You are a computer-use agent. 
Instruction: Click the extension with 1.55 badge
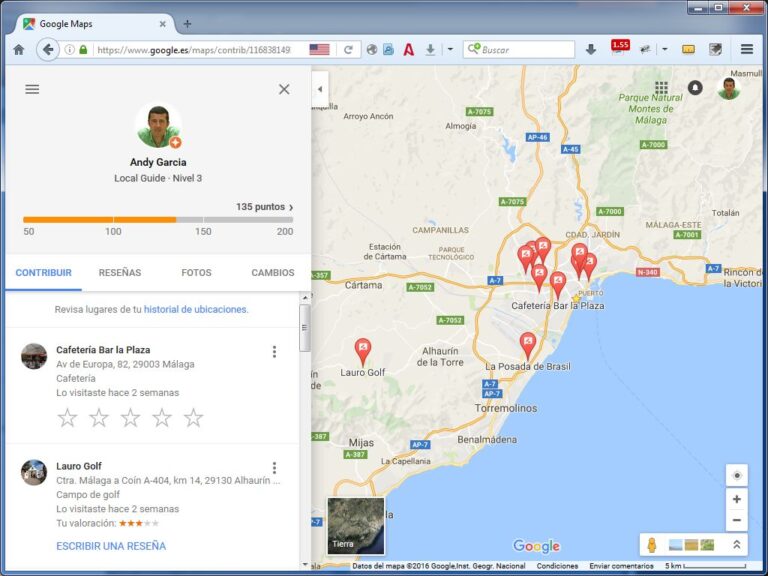point(619,48)
